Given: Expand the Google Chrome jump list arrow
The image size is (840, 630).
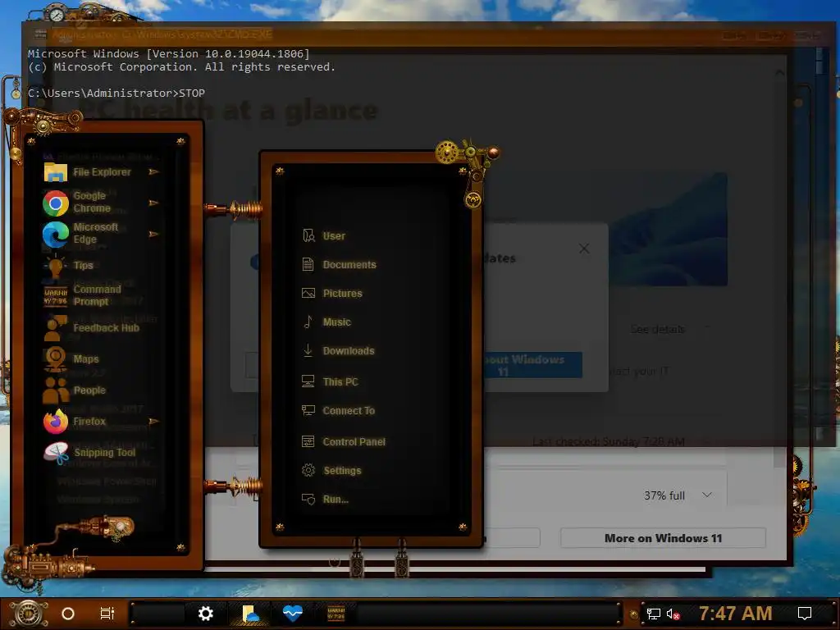Looking at the screenshot, I should click(153, 203).
